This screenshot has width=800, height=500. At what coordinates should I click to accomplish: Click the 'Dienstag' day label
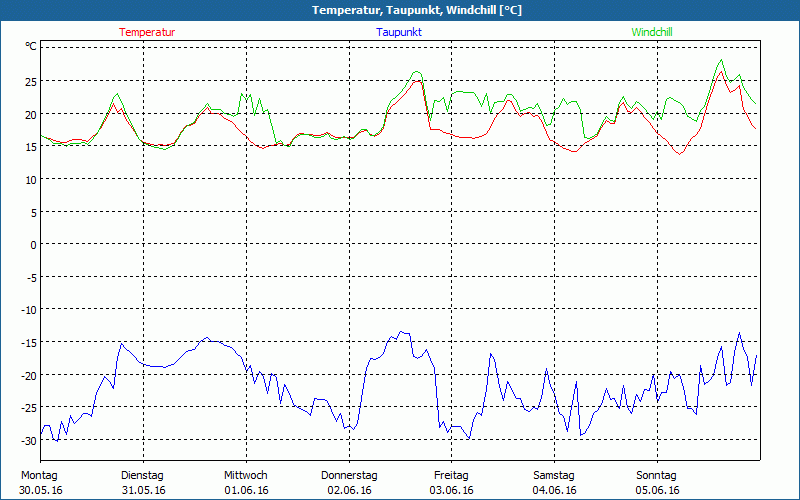point(142,476)
